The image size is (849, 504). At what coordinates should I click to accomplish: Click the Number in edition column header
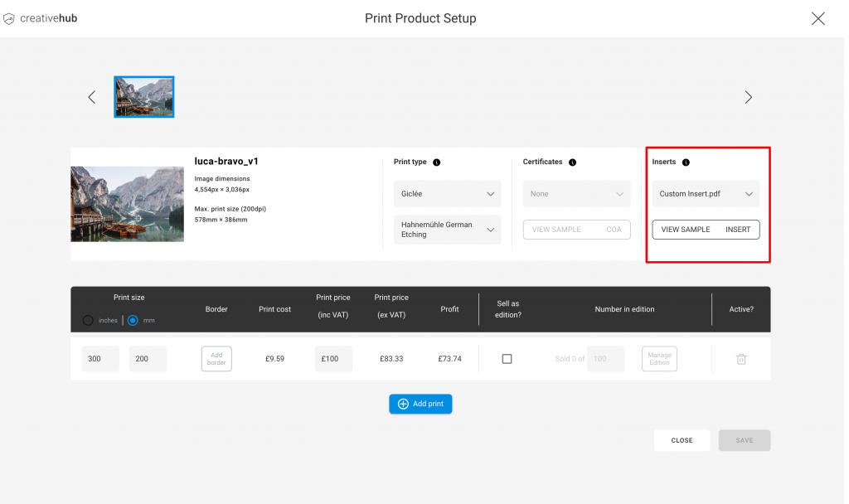[x=624, y=309]
